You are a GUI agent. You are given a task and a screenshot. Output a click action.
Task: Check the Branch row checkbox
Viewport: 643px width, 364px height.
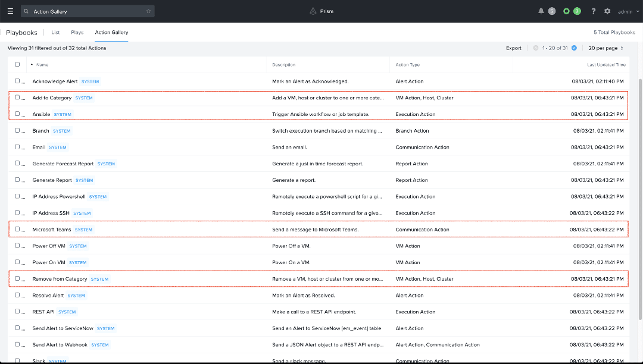pyautogui.click(x=17, y=130)
